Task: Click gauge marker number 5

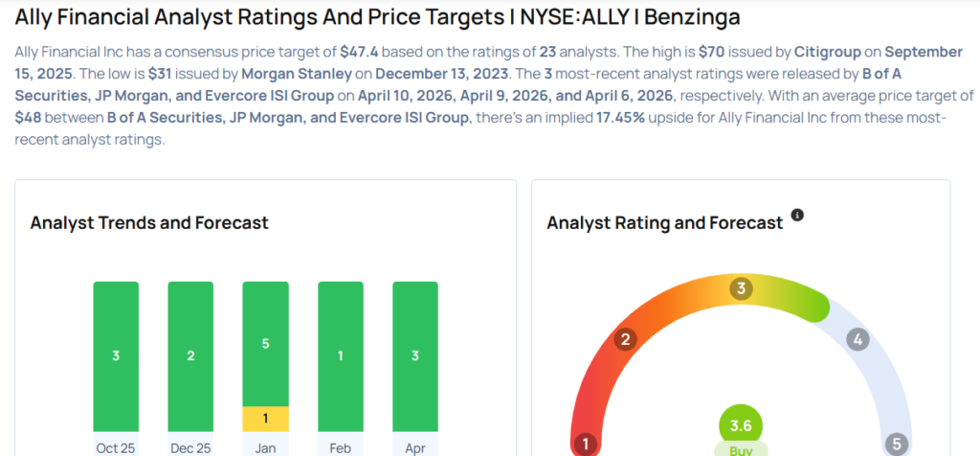Action: [896, 444]
